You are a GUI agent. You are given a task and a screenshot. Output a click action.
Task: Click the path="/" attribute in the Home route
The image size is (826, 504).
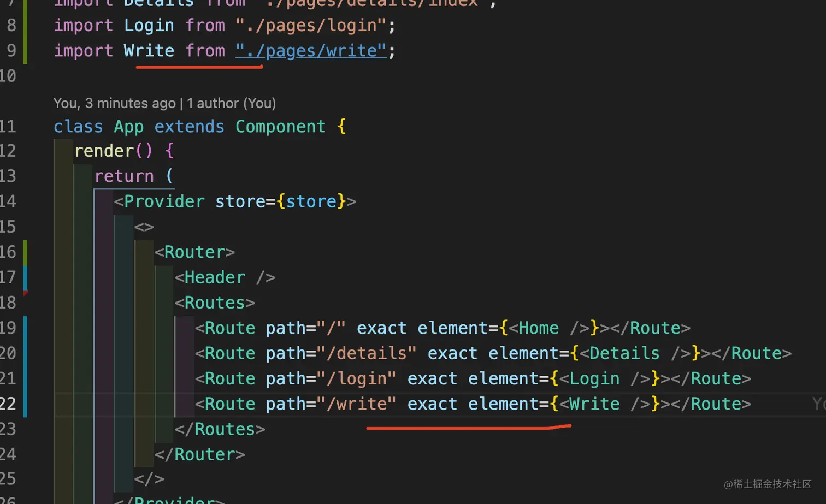point(305,328)
